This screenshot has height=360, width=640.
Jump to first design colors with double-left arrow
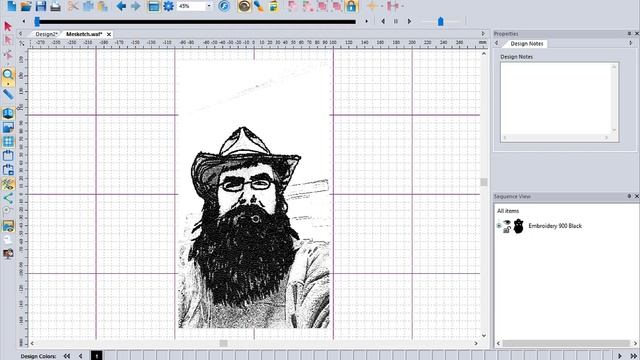[x=67, y=356]
